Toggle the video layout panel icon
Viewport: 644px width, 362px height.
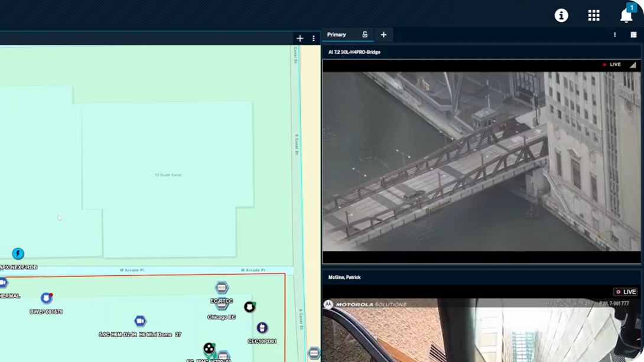tap(633, 35)
